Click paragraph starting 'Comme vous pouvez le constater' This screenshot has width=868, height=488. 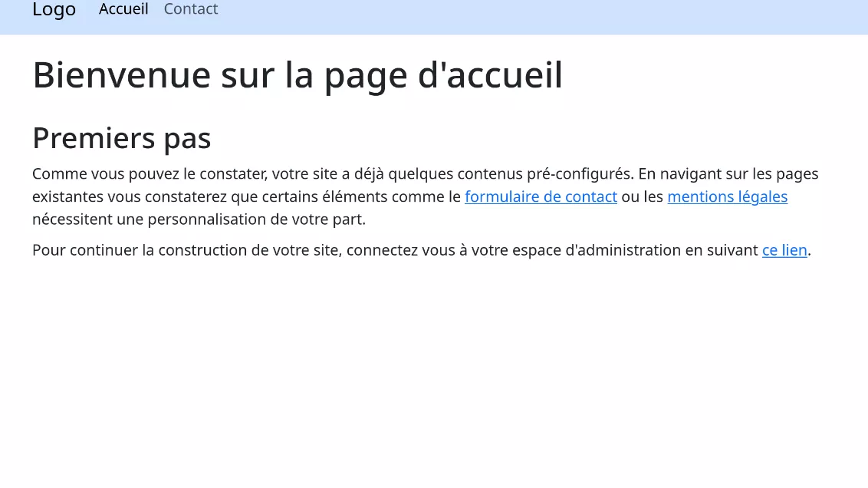pyautogui.click(x=425, y=196)
